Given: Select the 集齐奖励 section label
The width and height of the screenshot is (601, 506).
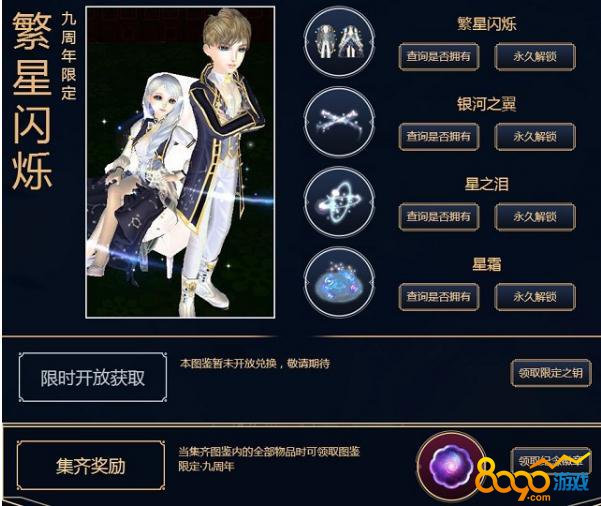Looking at the screenshot, I should click(91, 465).
